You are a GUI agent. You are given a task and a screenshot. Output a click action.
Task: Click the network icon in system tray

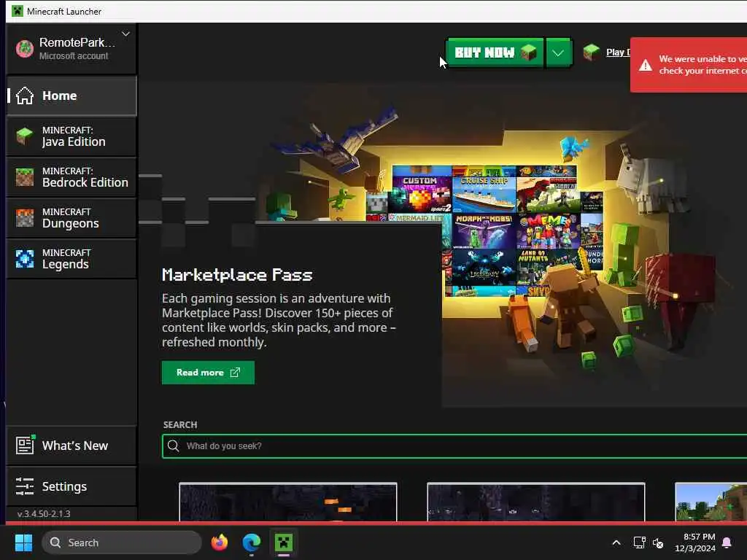[x=639, y=542]
